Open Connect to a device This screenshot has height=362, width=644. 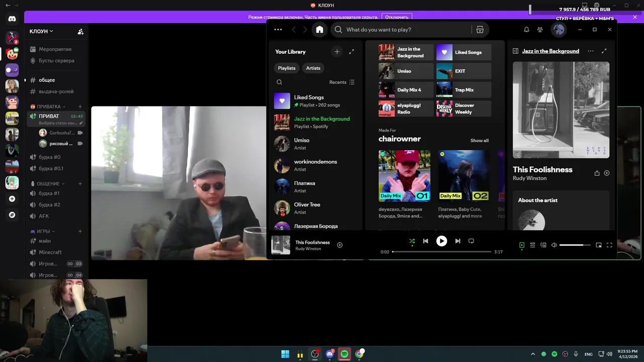[543, 245]
